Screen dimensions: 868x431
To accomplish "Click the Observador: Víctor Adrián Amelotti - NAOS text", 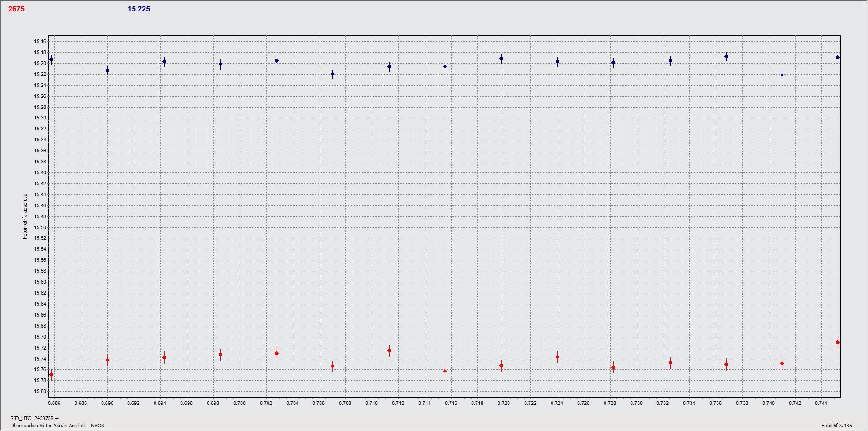I will (57, 426).
